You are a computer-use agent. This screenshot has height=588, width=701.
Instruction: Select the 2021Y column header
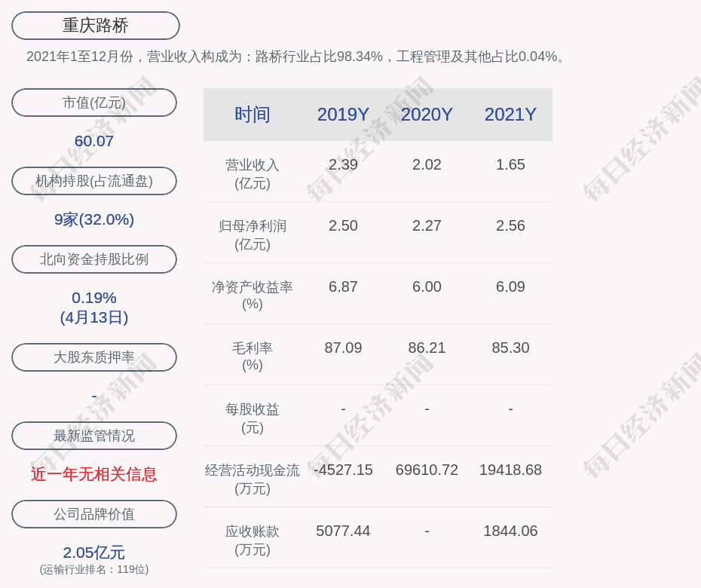click(x=510, y=115)
